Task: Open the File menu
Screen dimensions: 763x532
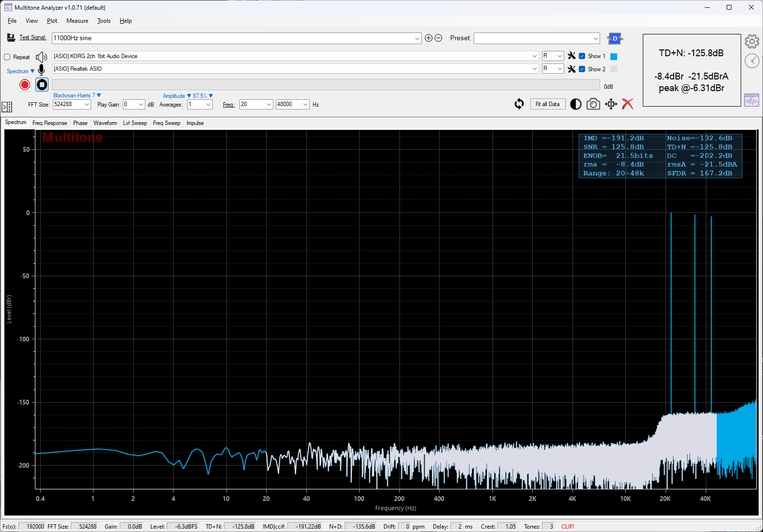Action: (12, 21)
